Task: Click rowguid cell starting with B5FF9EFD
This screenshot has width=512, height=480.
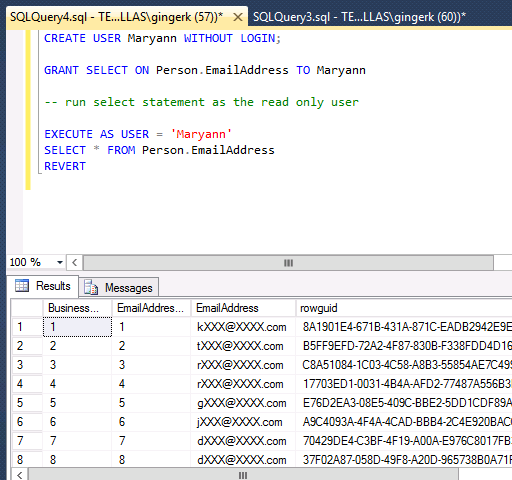Action: pyautogui.click(x=404, y=346)
